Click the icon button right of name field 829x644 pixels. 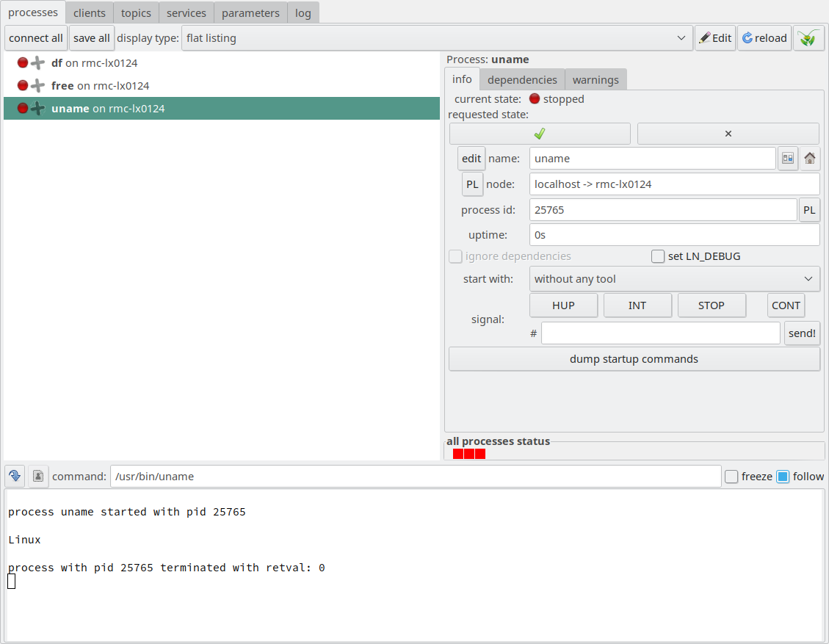tap(788, 158)
